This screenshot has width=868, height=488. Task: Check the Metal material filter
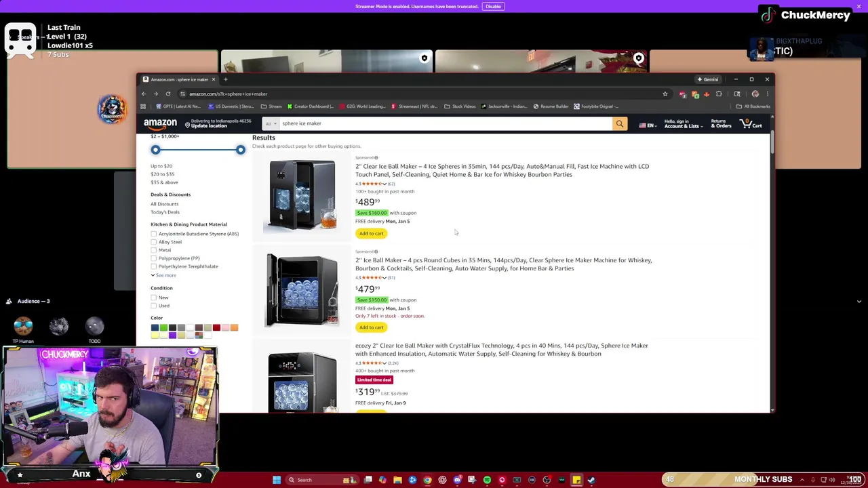[154, 250]
